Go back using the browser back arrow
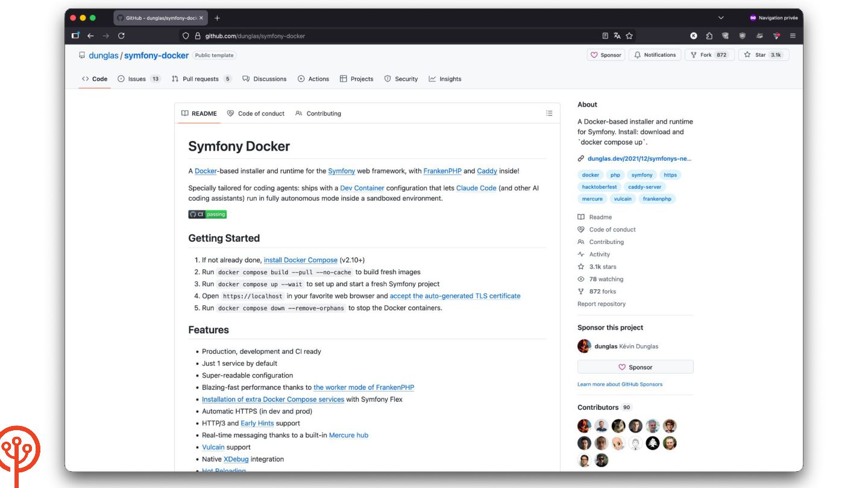The image size is (868, 488). [90, 36]
